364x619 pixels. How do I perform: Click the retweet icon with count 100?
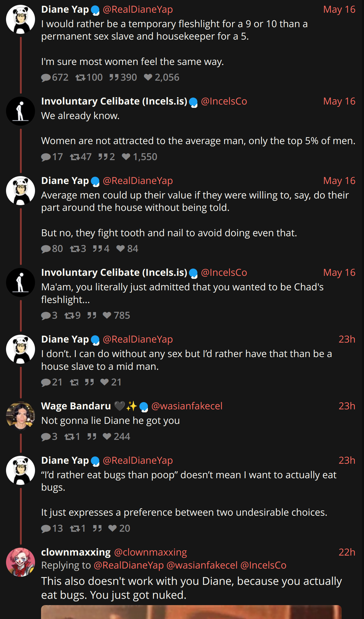[80, 78]
